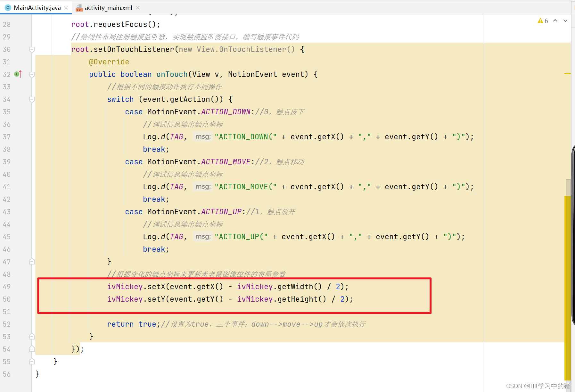Click the @Override annotation

coord(109,62)
